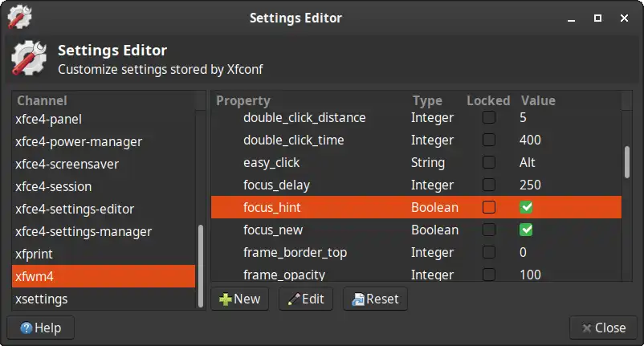Maximize the Settings Editor window

(598, 18)
